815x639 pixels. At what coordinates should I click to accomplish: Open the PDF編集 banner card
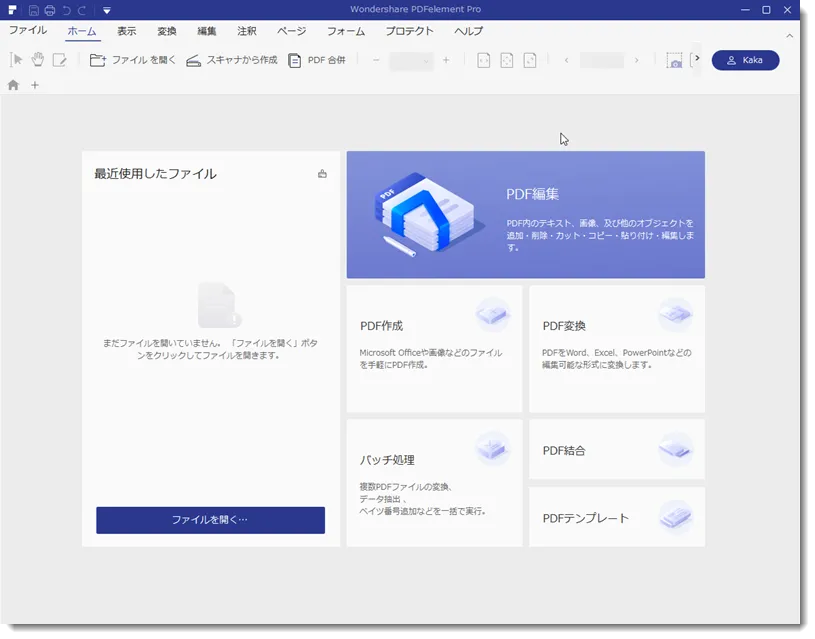click(x=525, y=215)
